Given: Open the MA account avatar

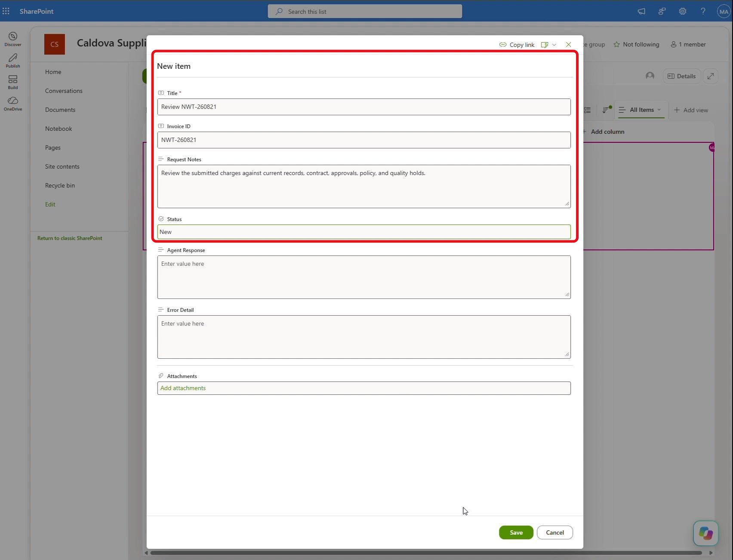Looking at the screenshot, I should (724, 12).
